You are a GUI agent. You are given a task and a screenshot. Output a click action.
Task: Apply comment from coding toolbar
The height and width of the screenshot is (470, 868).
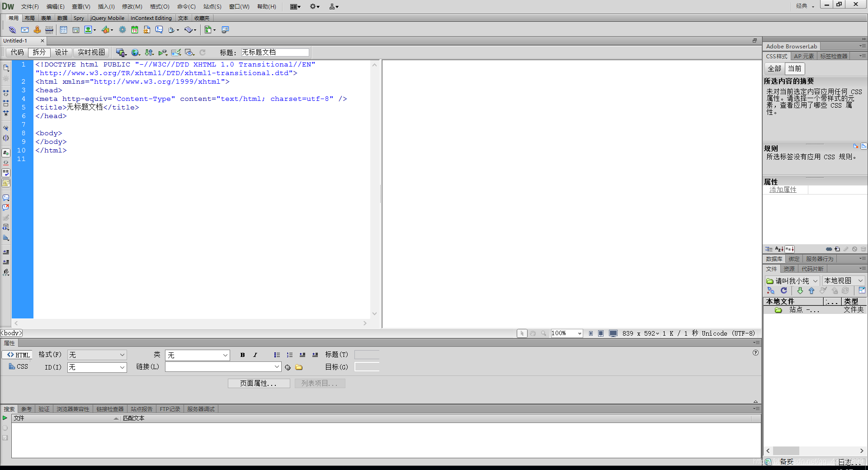(x=6, y=198)
